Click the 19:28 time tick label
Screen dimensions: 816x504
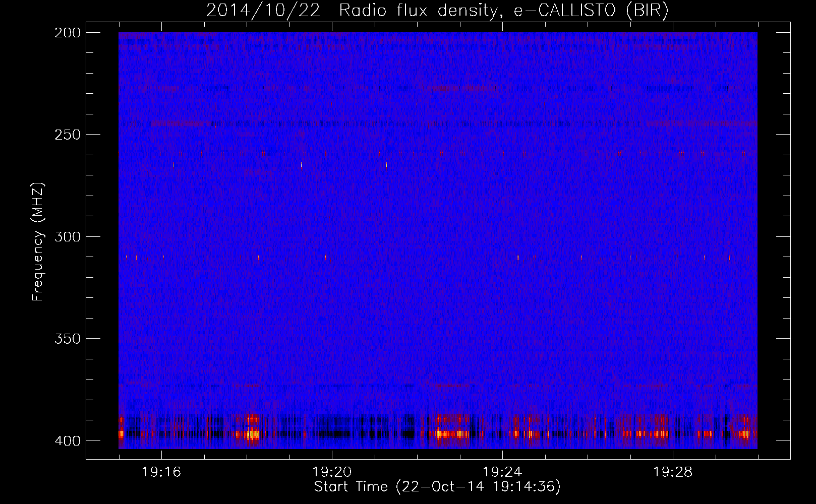[x=673, y=472]
